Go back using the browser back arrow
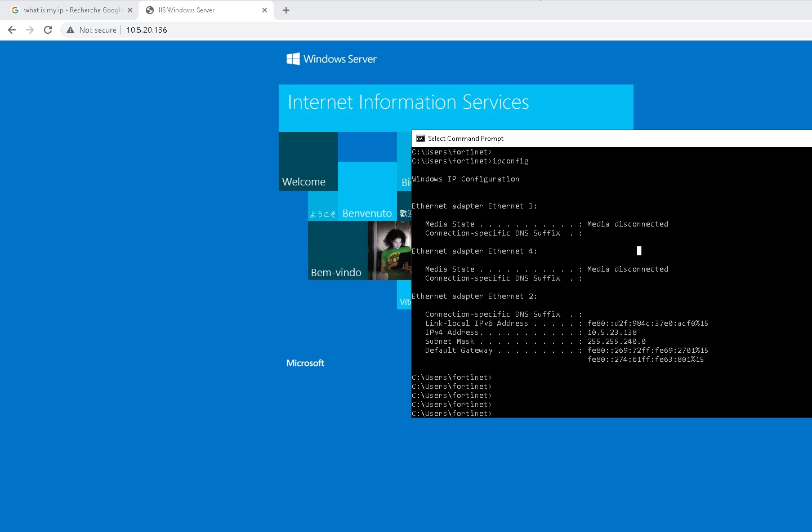The image size is (812, 532). pos(12,30)
